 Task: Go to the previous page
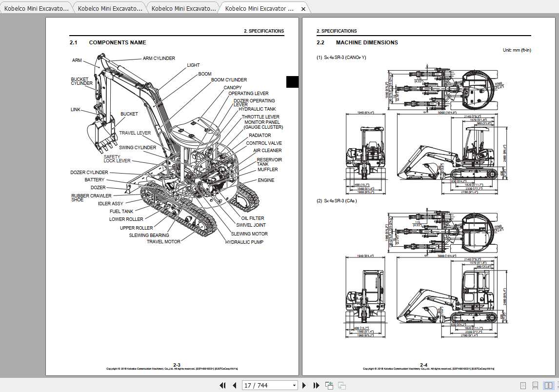click(234, 385)
